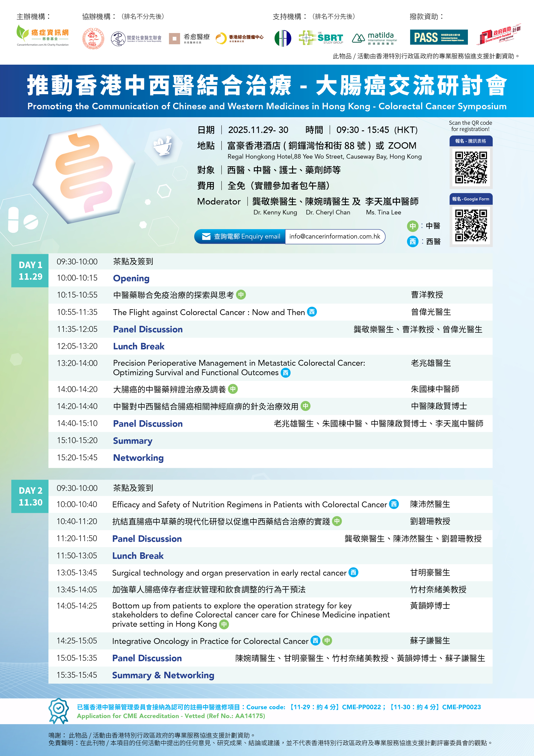
Task: Click the HK SBRT Study Group logo
Action: (x=321, y=38)
